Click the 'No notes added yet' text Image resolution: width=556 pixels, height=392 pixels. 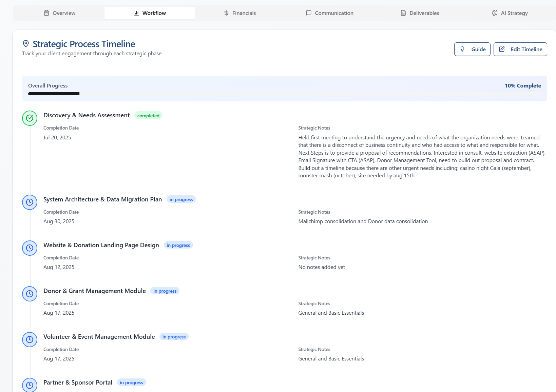coord(322,267)
